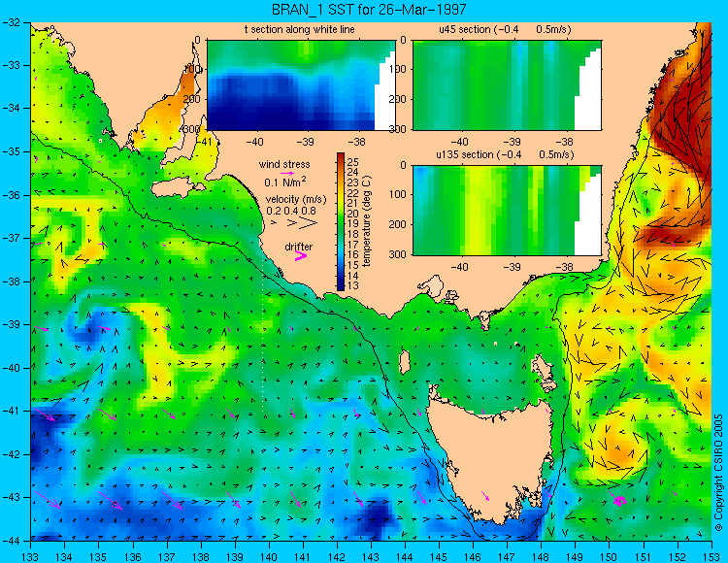Click the '25' label on temperature scale
Viewport: 728px width, 563px height.
(x=353, y=161)
